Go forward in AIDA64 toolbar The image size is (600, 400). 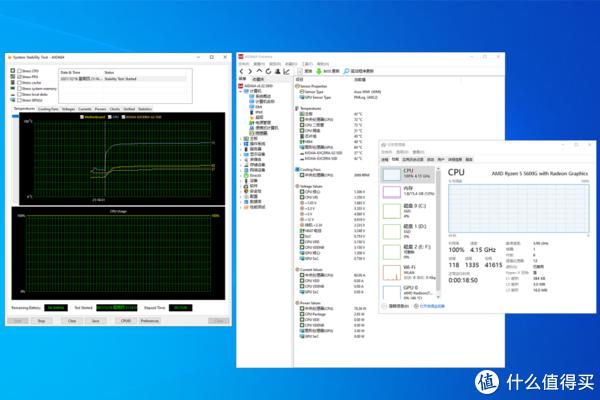click(250, 71)
